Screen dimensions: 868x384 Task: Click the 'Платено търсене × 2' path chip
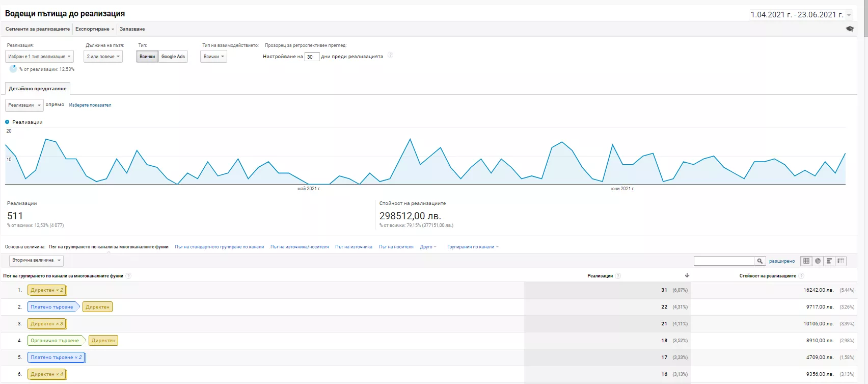pyautogui.click(x=57, y=357)
